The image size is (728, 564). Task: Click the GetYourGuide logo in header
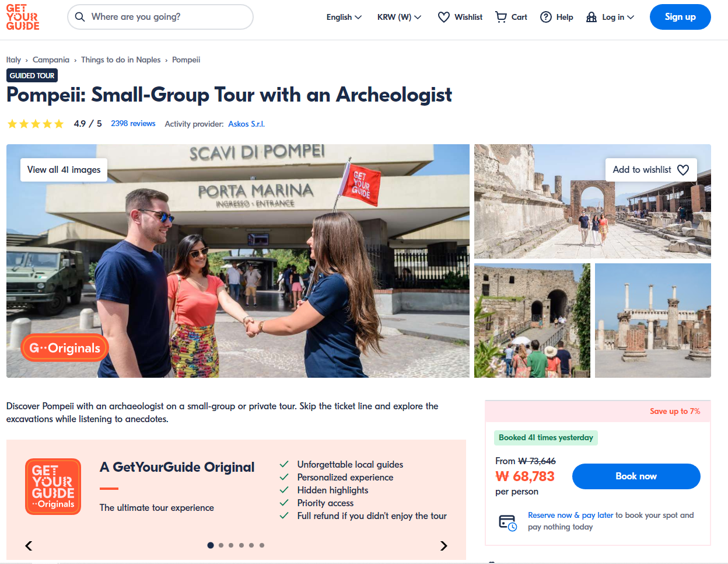(23, 17)
